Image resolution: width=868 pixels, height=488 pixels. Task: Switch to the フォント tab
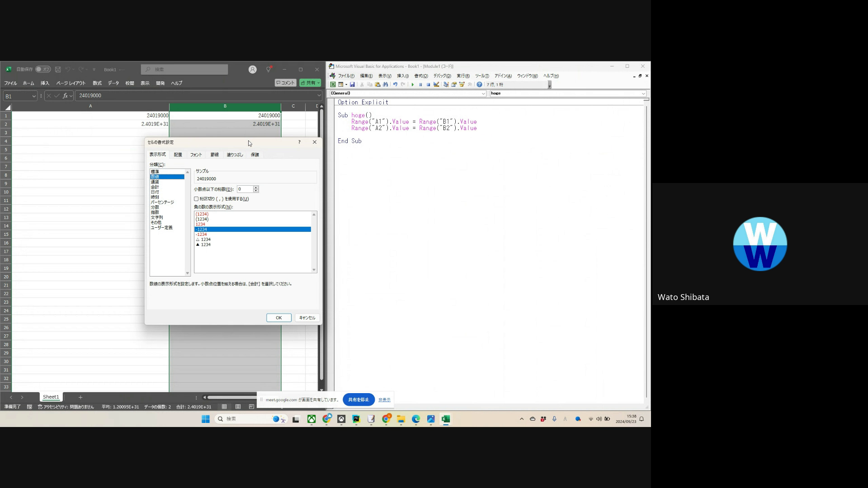point(196,155)
